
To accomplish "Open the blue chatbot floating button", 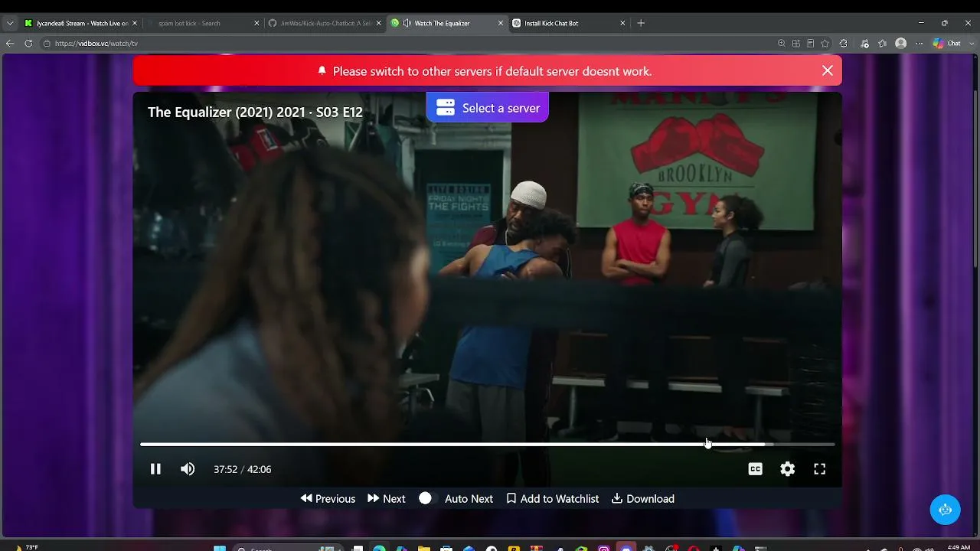I will (946, 510).
